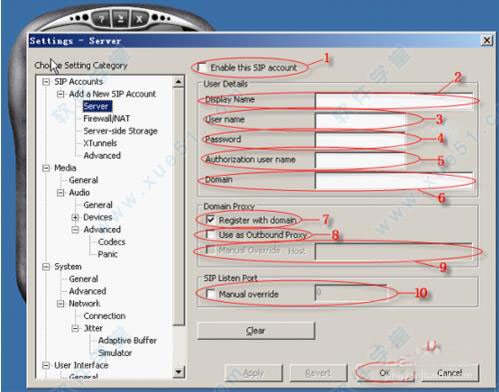The width and height of the screenshot is (499, 392).
Task: Collapse the System tree node
Action: coord(46,267)
